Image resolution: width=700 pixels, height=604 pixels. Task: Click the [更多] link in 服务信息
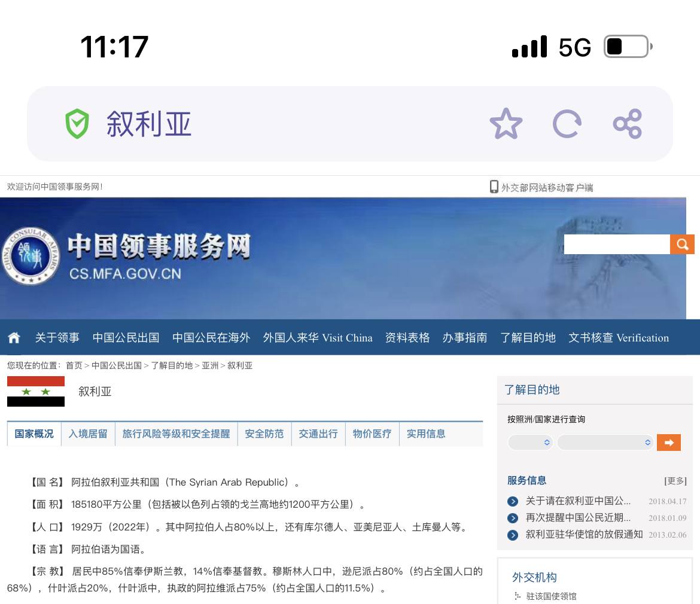(675, 480)
